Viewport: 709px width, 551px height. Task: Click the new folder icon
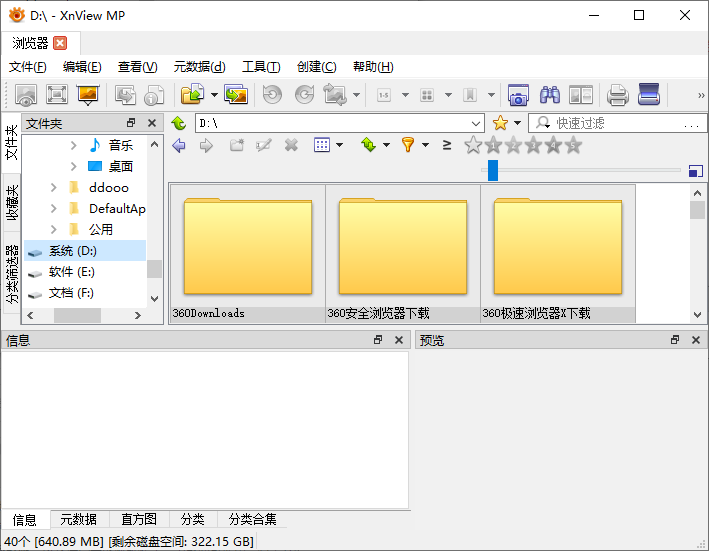pyautogui.click(x=236, y=145)
